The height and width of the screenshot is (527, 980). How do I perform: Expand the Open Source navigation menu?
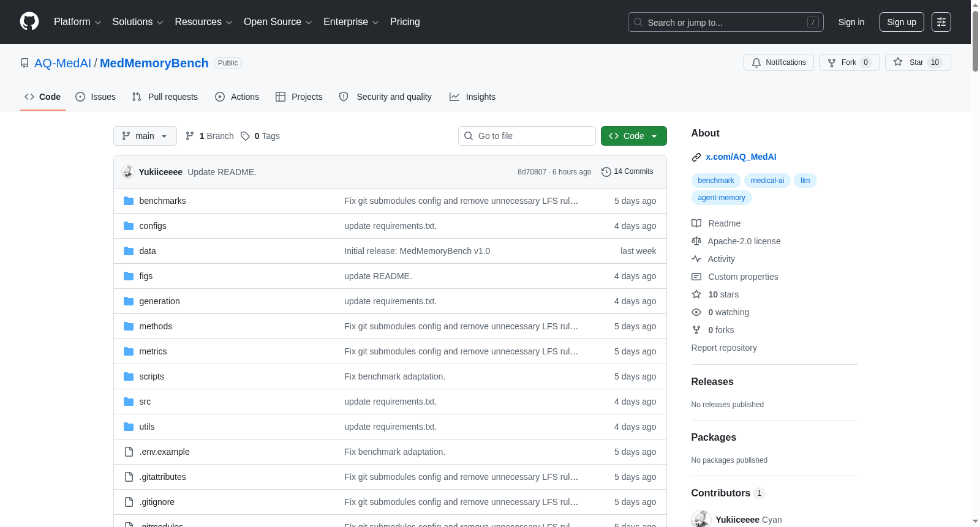(278, 22)
